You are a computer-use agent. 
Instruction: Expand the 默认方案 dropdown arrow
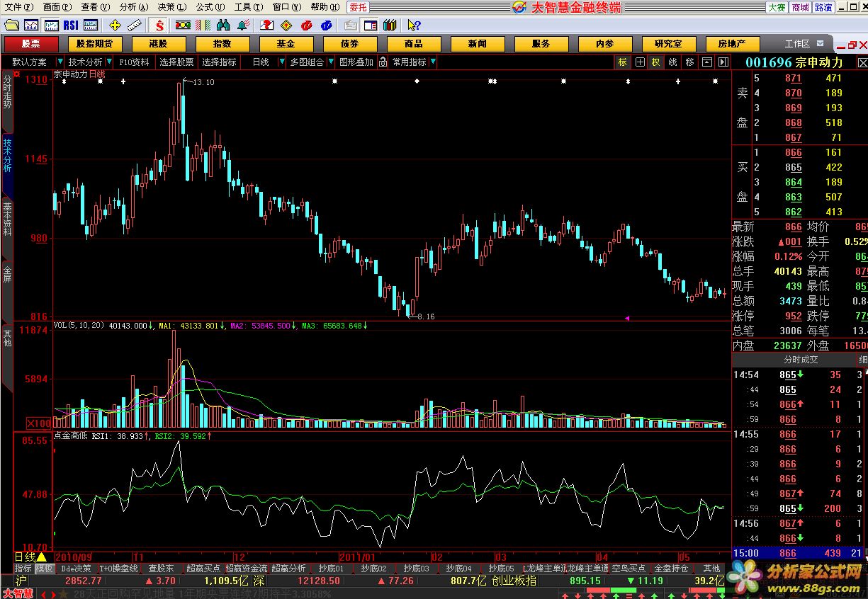point(60,62)
